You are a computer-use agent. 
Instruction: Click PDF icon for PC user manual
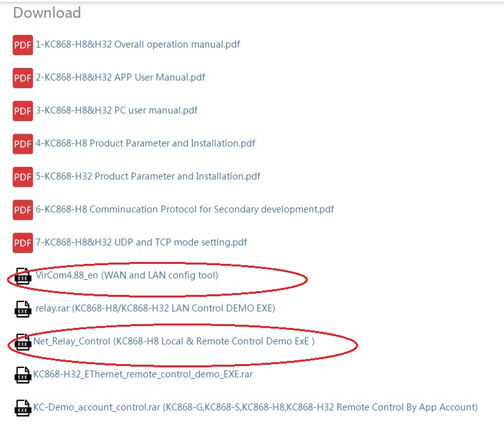(x=23, y=111)
